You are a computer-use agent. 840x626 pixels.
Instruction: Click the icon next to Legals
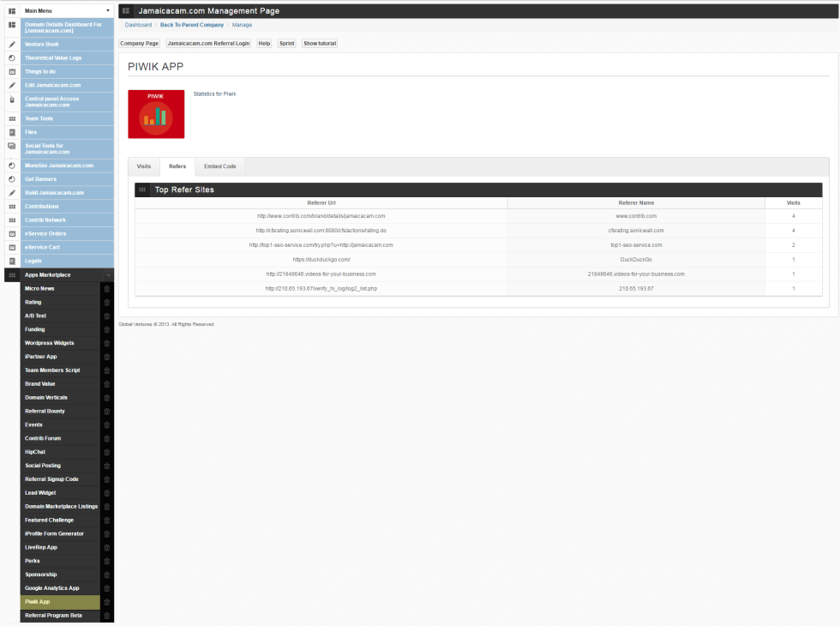pyautogui.click(x=12, y=261)
